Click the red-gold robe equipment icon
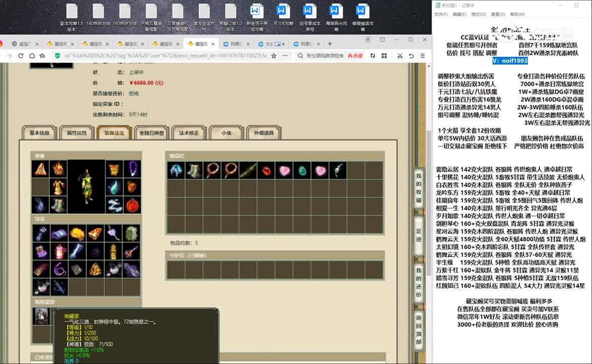This screenshot has width=592, height=364. [58, 187]
